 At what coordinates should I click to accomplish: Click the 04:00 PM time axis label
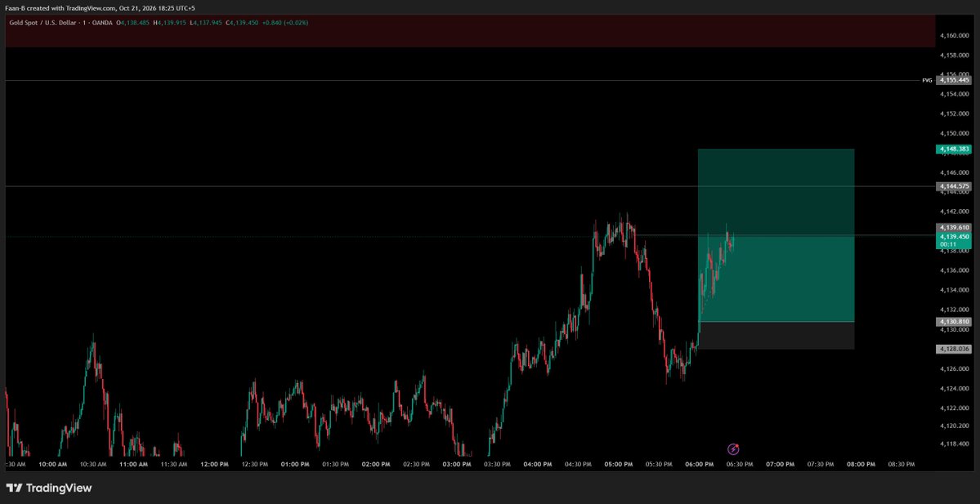click(538, 464)
